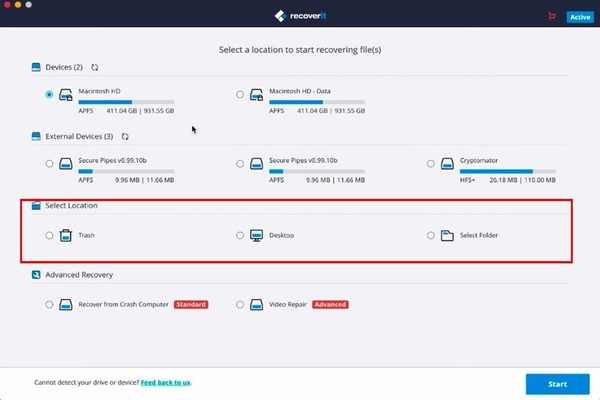The width and height of the screenshot is (600, 400).
Task: Click the External Devices section icon
Action: pyautogui.click(x=36, y=136)
